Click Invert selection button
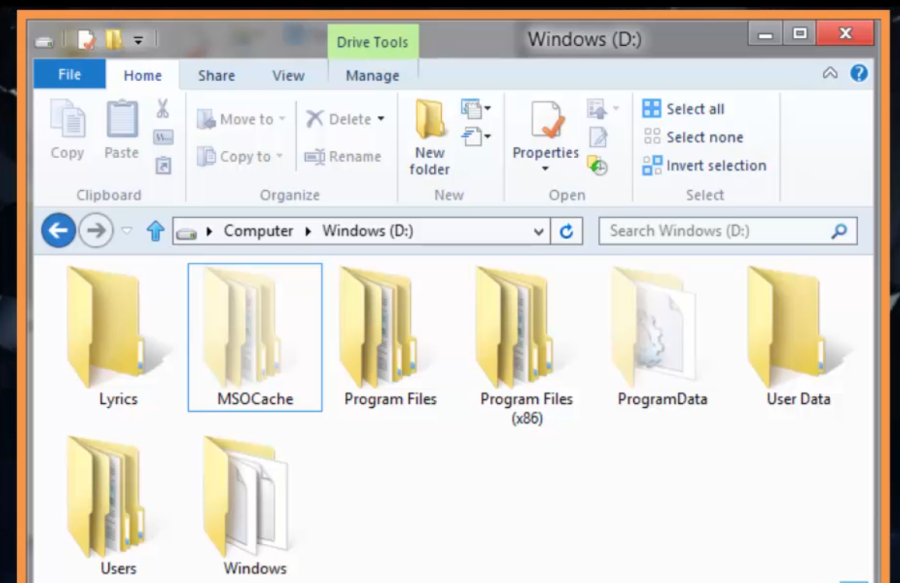The height and width of the screenshot is (583, 900). [x=704, y=165]
